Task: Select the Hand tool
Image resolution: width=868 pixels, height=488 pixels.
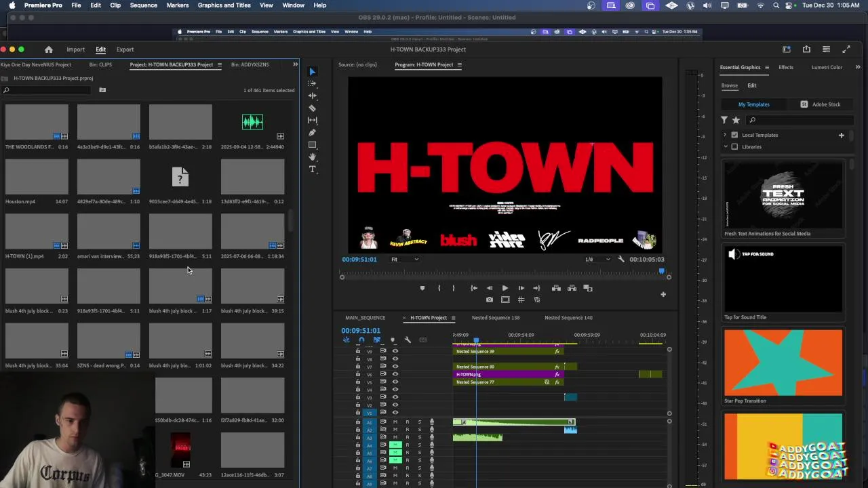Action: (312, 157)
